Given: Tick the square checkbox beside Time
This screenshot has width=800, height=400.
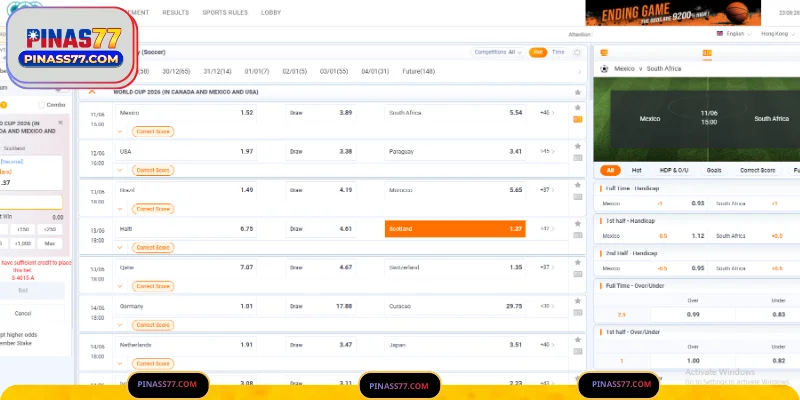Looking at the screenshot, I should tap(577, 53).
